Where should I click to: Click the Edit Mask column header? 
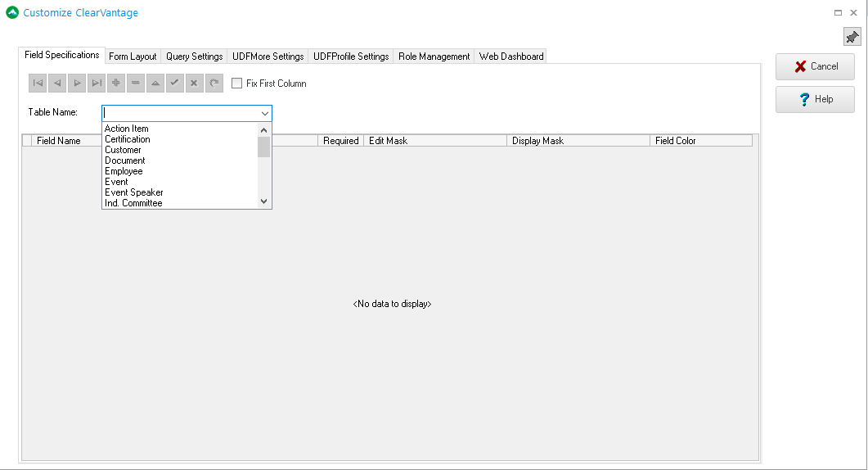point(435,141)
